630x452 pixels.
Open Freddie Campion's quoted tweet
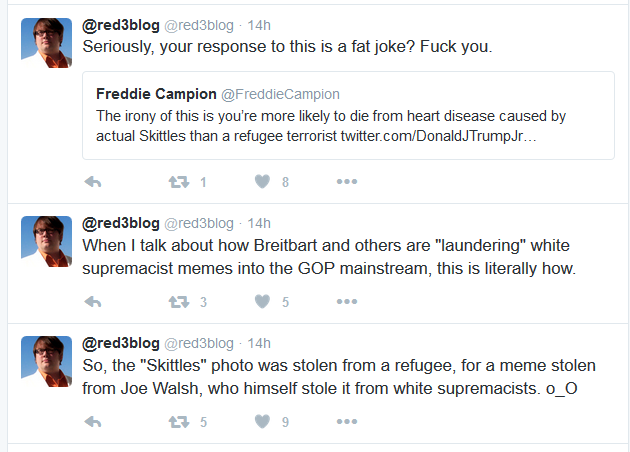[348, 116]
